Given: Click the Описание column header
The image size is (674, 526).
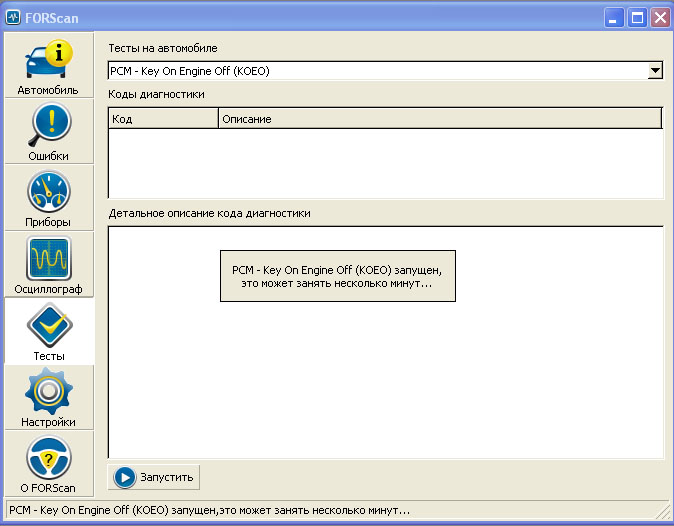Looking at the screenshot, I should pyautogui.click(x=440, y=119).
